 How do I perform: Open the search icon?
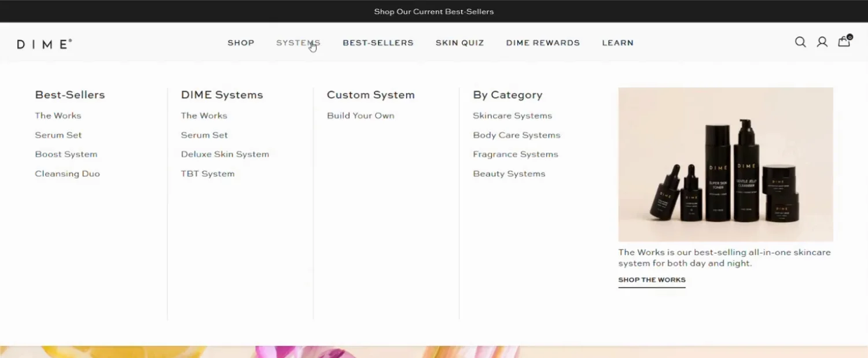click(x=800, y=42)
